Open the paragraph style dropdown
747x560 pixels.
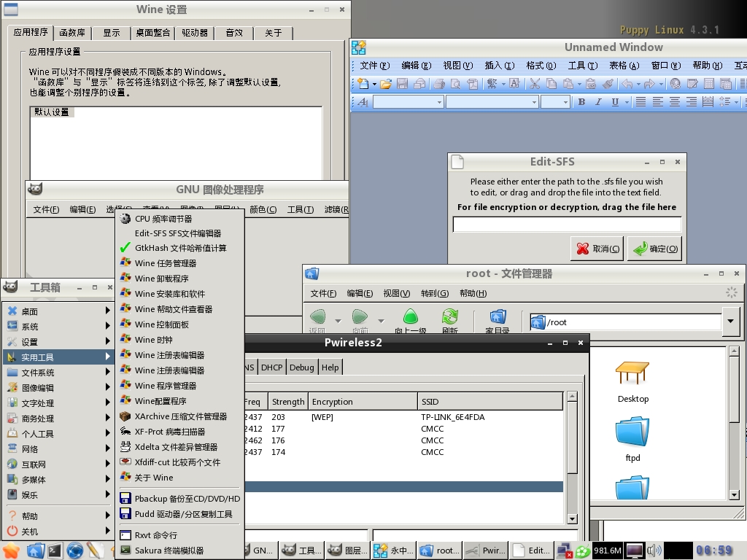(439, 102)
